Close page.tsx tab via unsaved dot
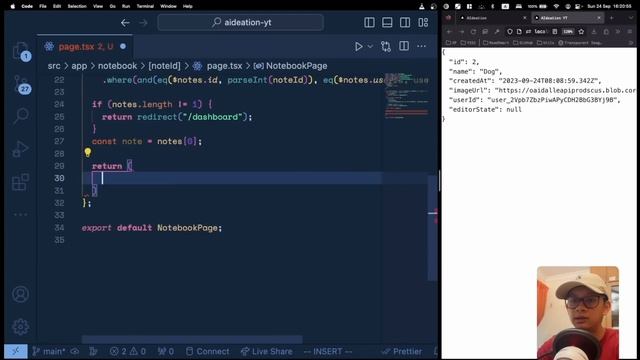Image resolution: width=640 pixels, height=360 pixels. (123, 47)
